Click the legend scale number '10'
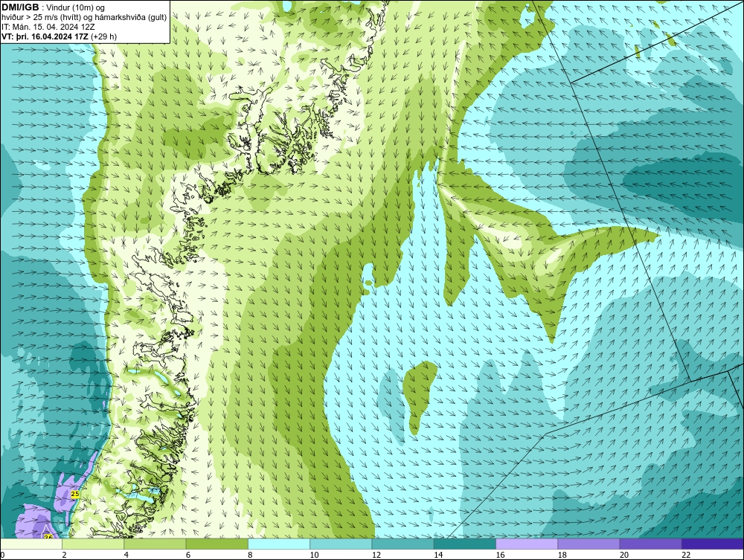This screenshot has height=560, width=744. pyautogui.click(x=314, y=556)
